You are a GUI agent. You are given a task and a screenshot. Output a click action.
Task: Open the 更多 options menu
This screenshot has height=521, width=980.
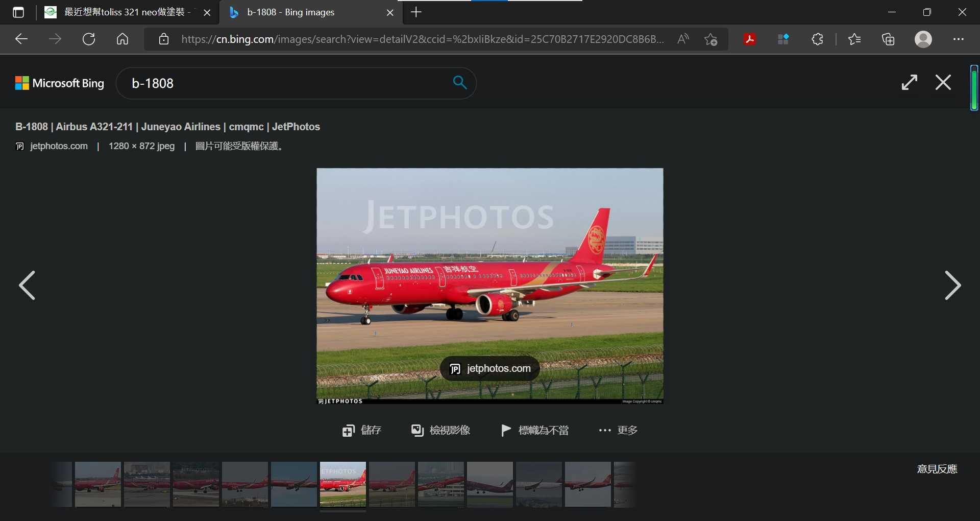pos(618,431)
